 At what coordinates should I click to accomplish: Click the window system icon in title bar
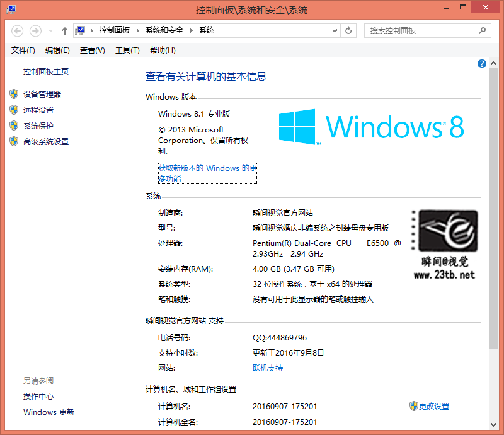click(x=11, y=8)
